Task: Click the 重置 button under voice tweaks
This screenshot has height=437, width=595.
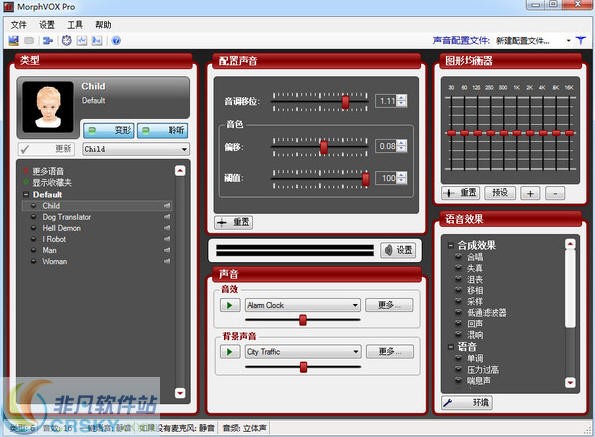Action: point(233,222)
